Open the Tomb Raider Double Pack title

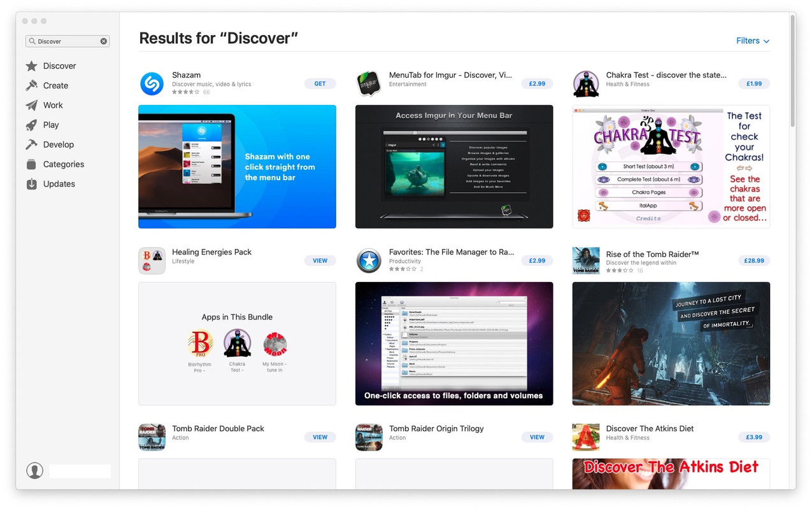(x=218, y=429)
